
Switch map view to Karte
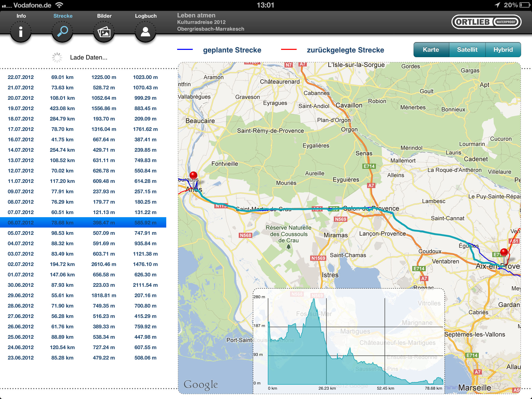[431, 50]
